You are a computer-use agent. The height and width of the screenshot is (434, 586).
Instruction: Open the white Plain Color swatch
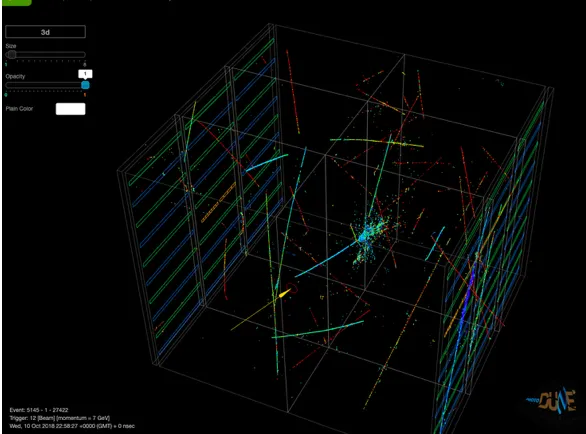click(71, 109)
